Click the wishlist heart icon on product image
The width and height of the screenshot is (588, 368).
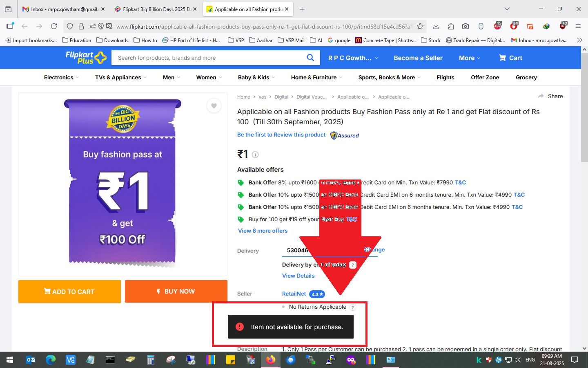pos(214,106)
